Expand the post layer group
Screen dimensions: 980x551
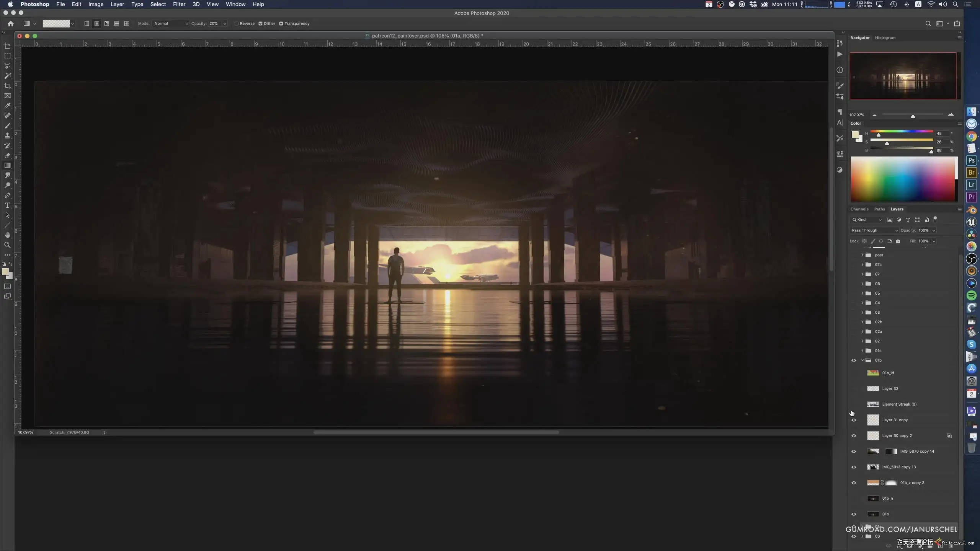[x=862, y=255]
